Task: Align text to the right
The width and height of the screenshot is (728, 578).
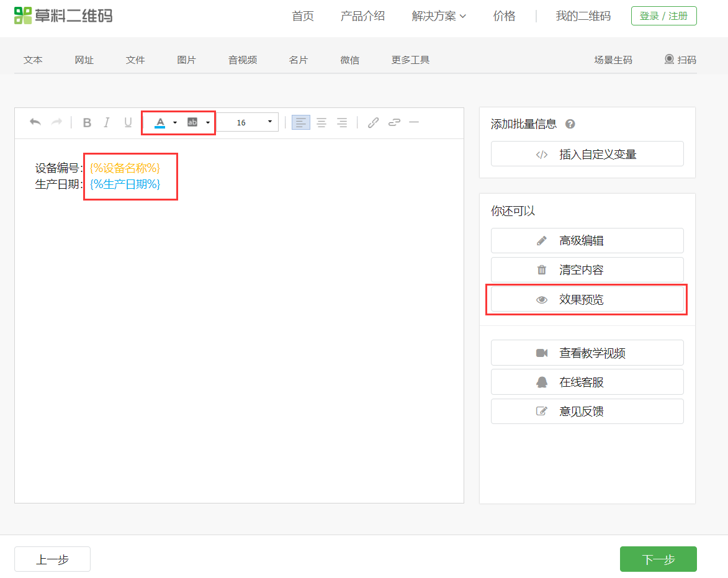Action: click(342, 122)
